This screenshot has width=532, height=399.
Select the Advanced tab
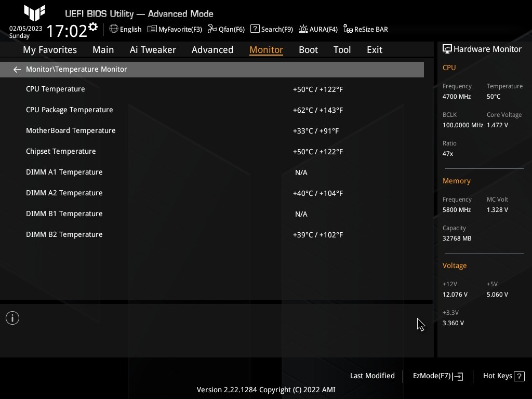[212, 50]
